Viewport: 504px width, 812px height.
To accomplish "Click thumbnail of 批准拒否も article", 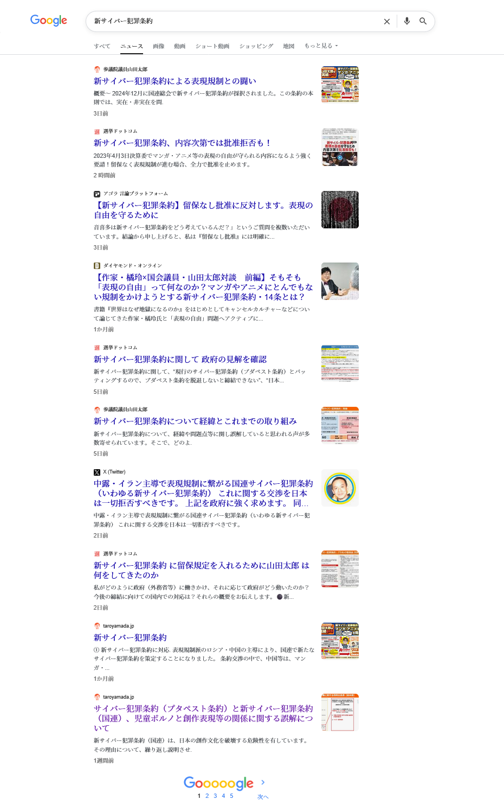I will pyautogui.click(x=340, y=147).
